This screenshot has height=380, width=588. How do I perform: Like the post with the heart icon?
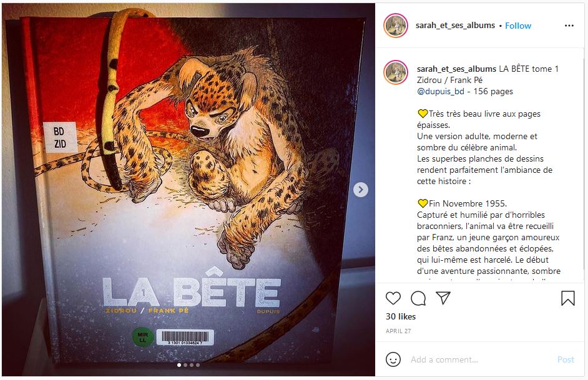click(393, 298)
